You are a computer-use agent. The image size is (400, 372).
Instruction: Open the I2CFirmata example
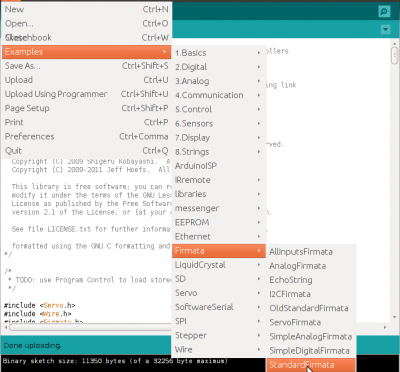(311, 294)
